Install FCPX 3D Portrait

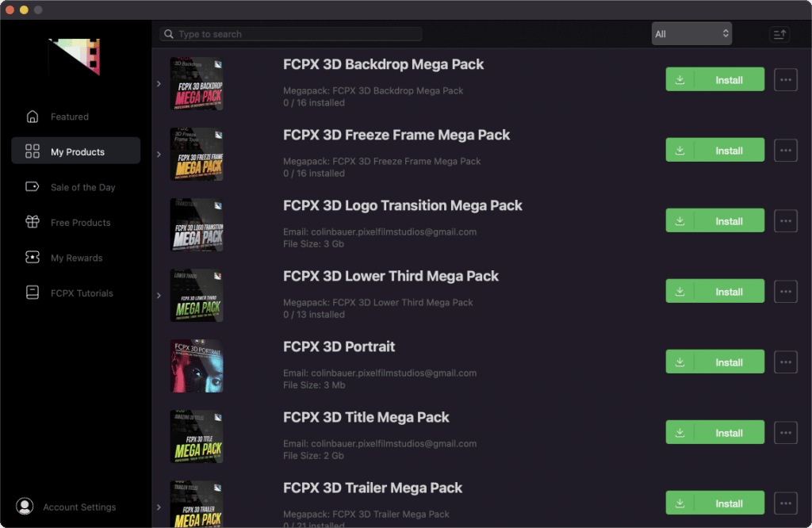click(x=714, y=362)
